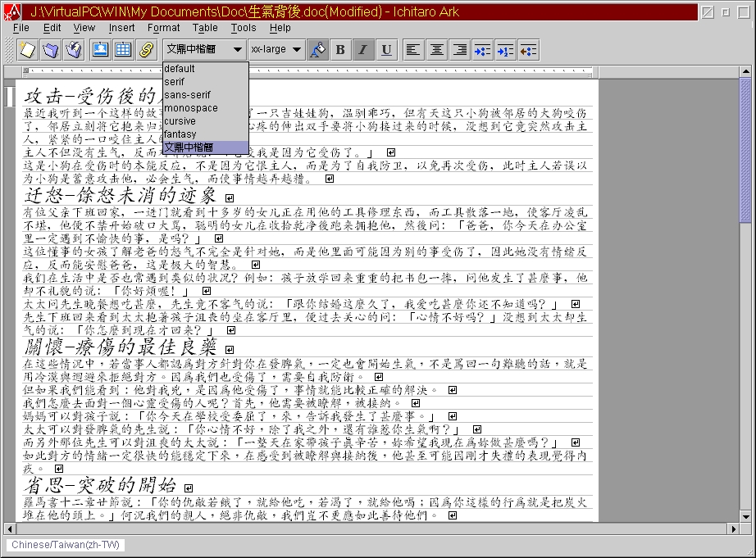
Task: Open the Insert menu
Action: tap(121, 28)
